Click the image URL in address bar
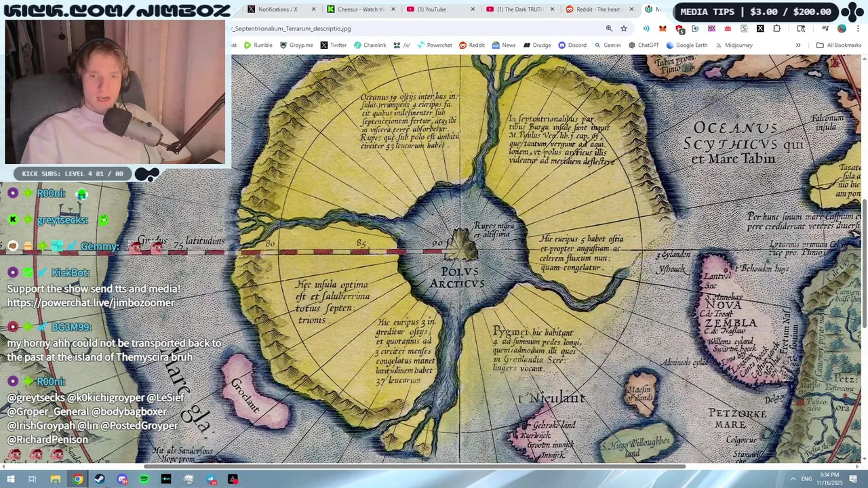This screenshot has width=868, height=488. (292, 28)
